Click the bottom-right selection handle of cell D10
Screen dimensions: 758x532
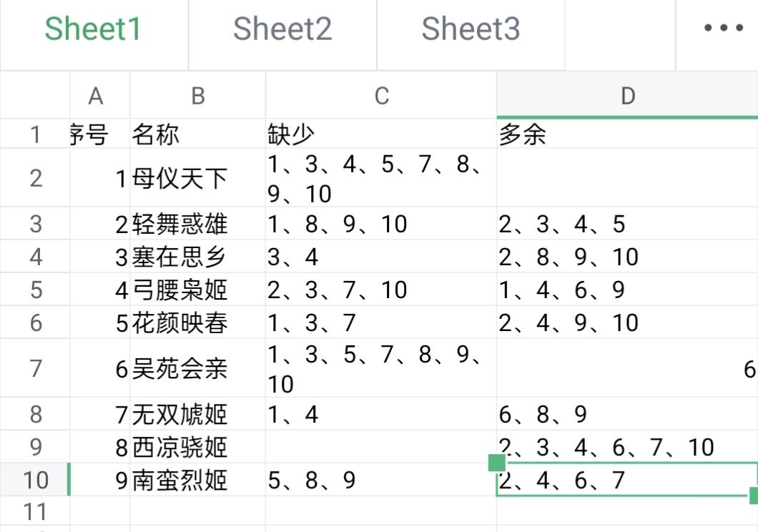pos(754,496)
